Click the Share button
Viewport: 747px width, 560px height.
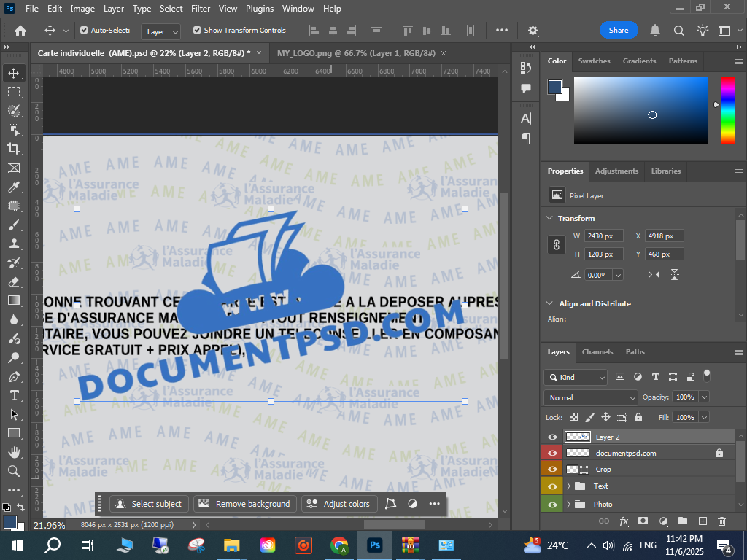(x=619, y=31)
